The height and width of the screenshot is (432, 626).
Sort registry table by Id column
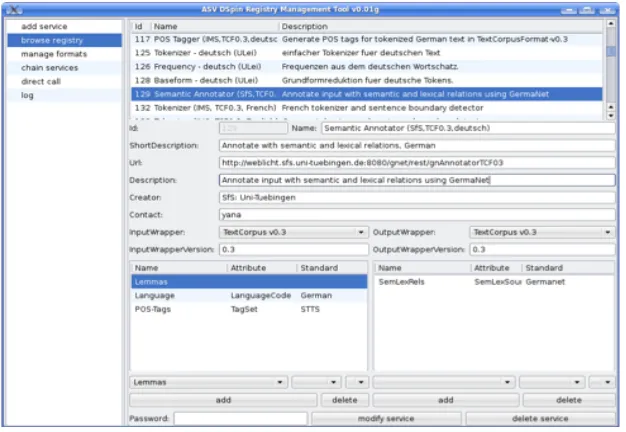point(141,26)
